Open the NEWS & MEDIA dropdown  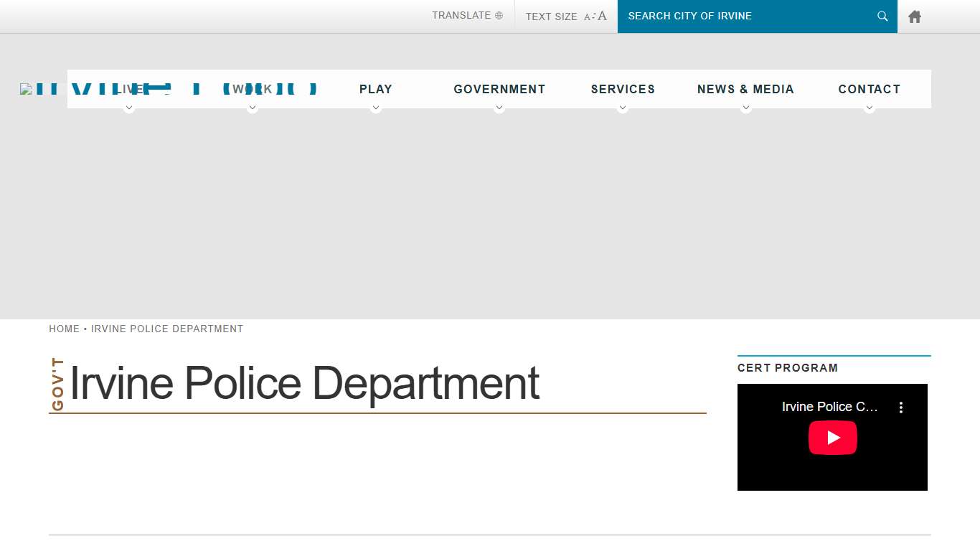[745, 89]
